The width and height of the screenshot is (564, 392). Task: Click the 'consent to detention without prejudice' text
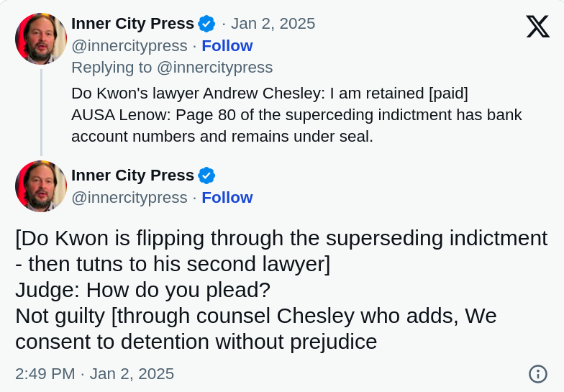coord(196,342)
